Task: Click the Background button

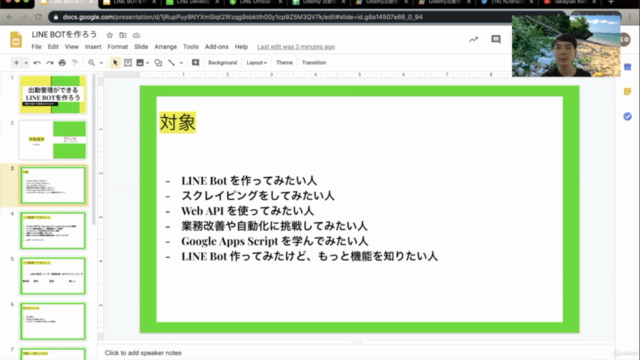Action: [x=222, y=62]
